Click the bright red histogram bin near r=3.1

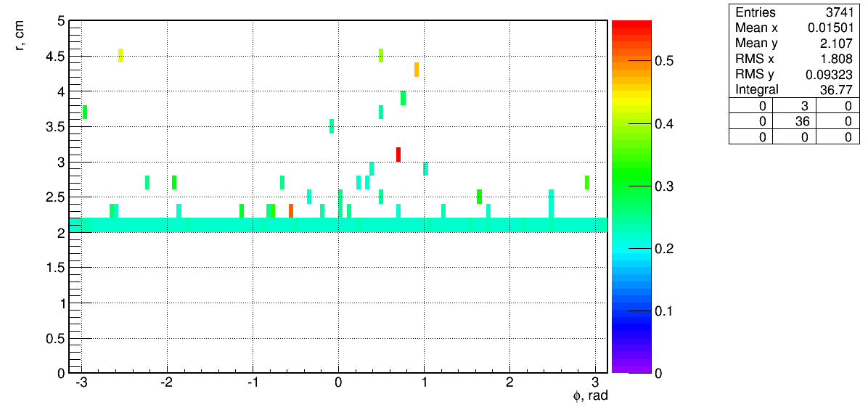click(398, 155)
